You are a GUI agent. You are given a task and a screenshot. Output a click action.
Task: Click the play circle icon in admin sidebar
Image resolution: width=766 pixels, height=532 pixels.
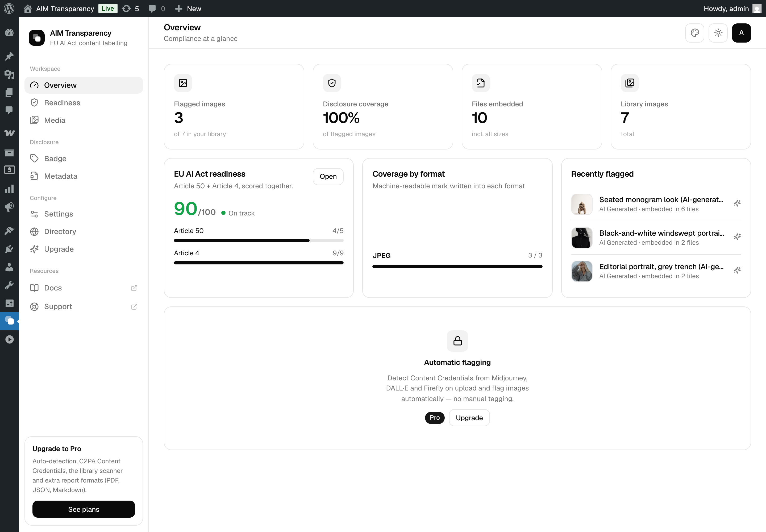pyautogui.click(x=9, y=339)
